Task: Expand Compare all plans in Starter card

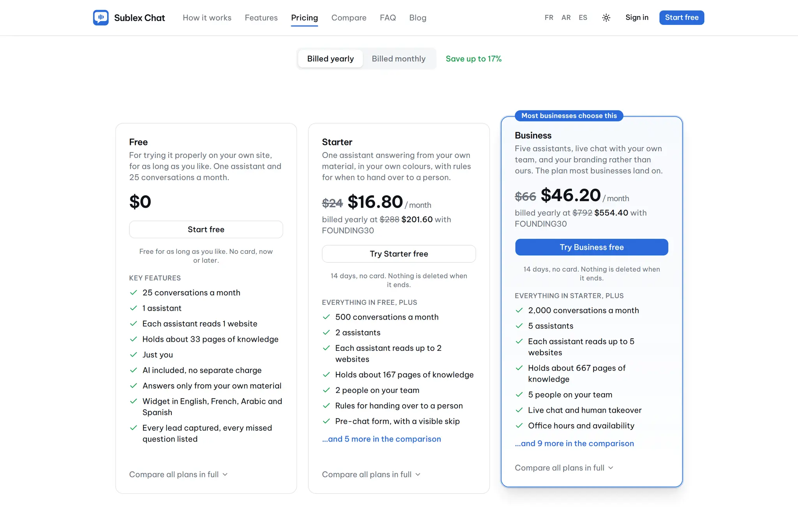Action: (371, 474)
